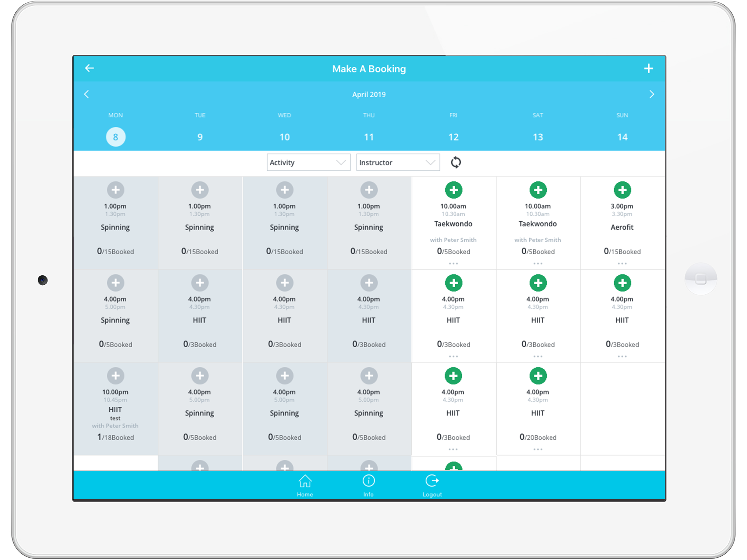Click grey plus on Monday 1.00pm Spinning
The width and height of the screenshot is (747, 560).
[x=115, y=190]
